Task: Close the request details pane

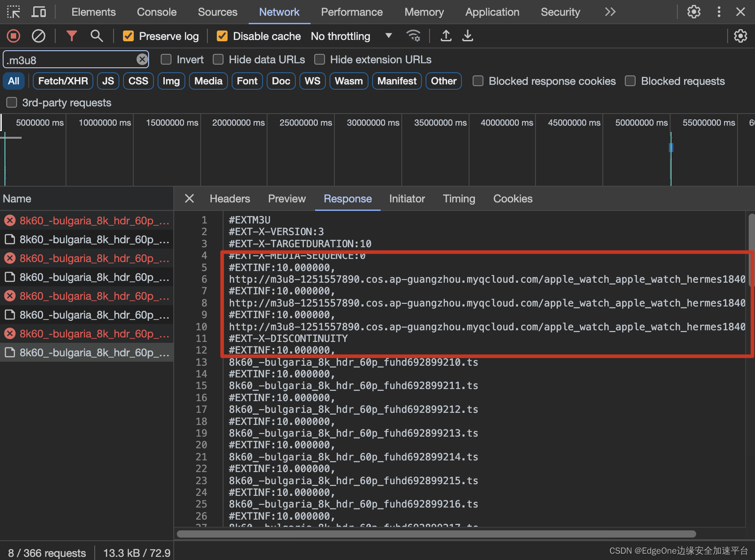Action: pyautogui.click(x=189, y=198)
